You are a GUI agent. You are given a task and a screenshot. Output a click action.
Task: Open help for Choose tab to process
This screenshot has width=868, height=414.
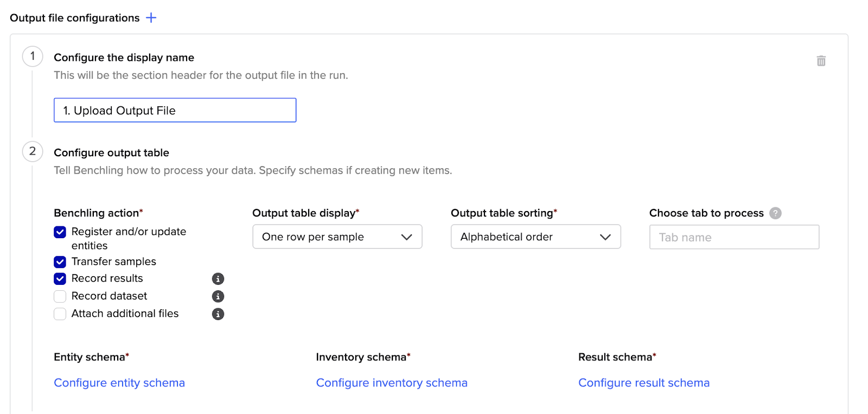pyautogui.click(x=775, y=213)
